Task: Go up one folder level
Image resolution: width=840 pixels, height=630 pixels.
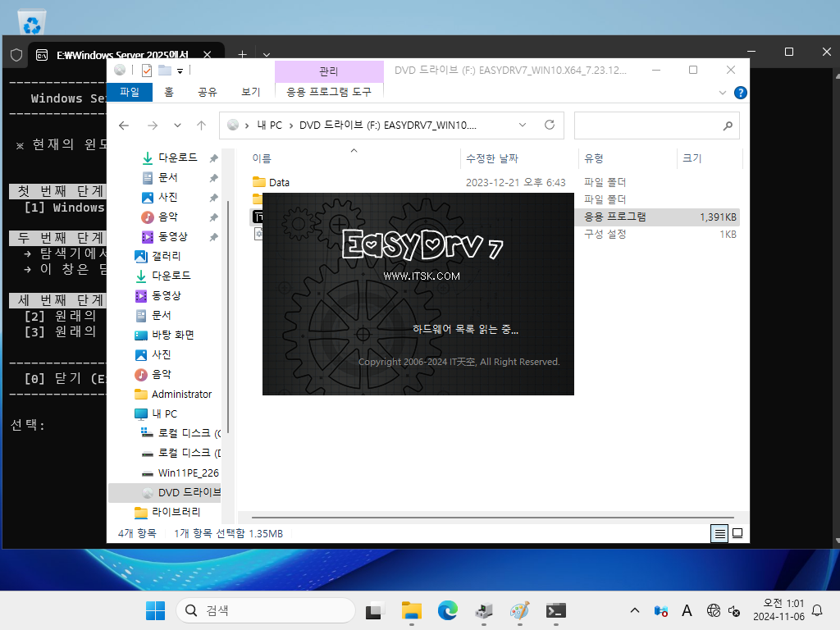Action: click(202, 126)
